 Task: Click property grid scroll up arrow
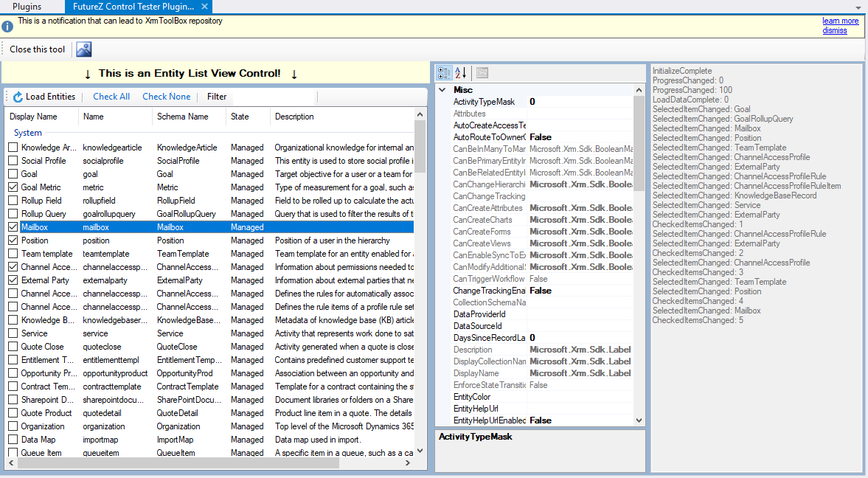click(x=639, y=90)
